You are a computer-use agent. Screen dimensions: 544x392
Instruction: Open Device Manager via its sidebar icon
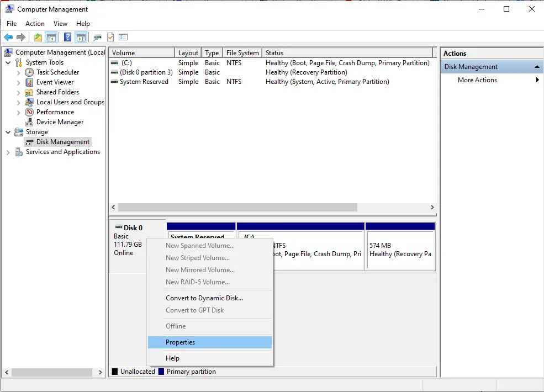point(29,121)
